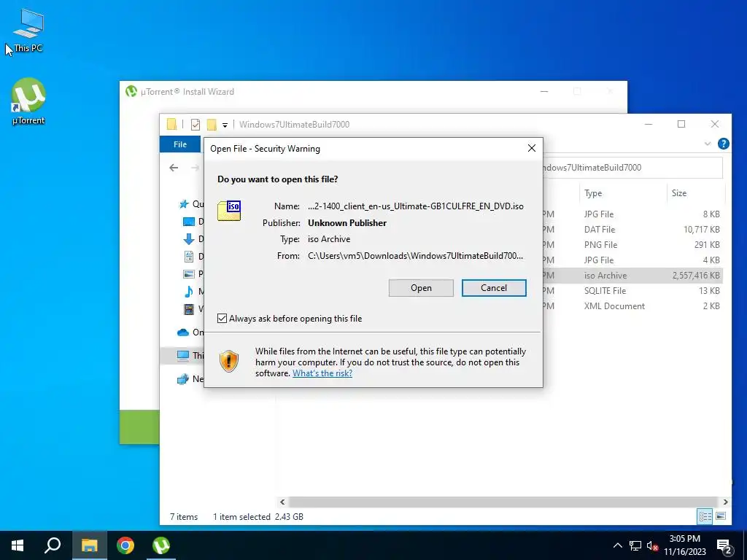Go back in File Explorer navigation

click(174, 168)
